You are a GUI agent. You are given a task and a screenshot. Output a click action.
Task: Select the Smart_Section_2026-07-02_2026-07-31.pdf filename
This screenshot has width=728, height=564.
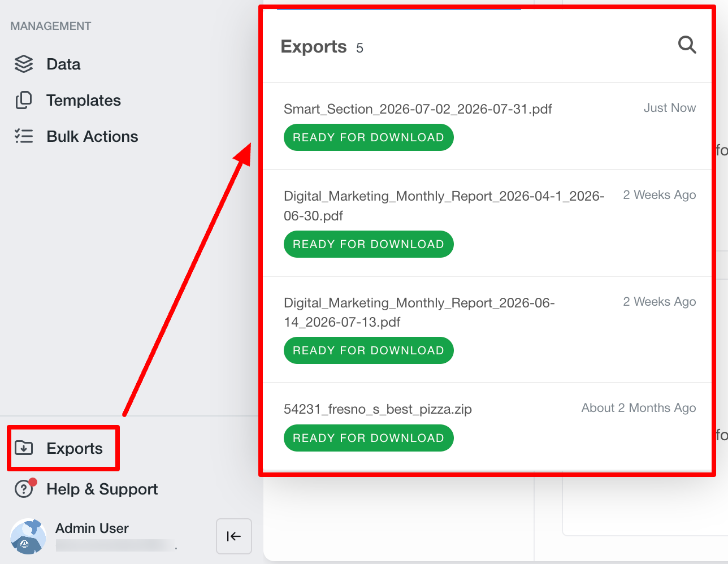pyautogui.click(x=418, y=109)
